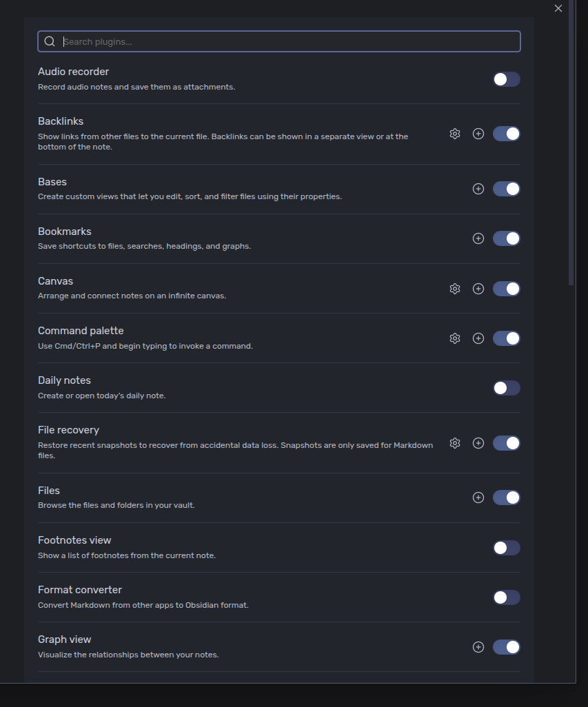Disable the Bookmarks plugin toggle
This screenshot has height=707, width=588.
coord(506,238)
